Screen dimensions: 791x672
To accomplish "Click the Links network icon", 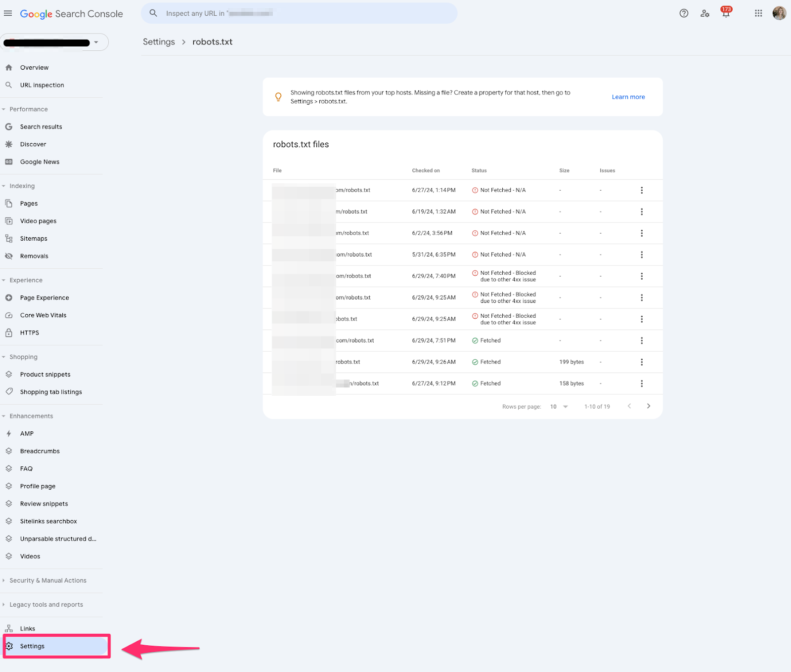I will click(9, 629).
